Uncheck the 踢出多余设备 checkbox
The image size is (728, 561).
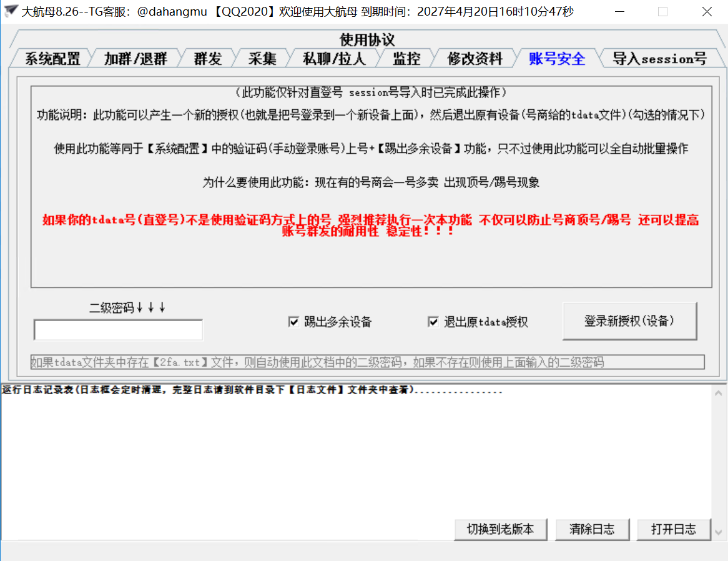294,322
